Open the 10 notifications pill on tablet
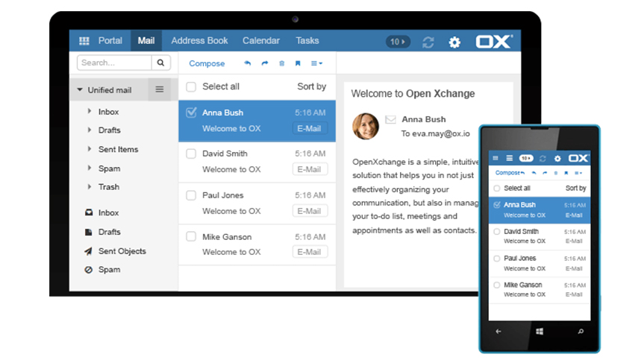 click(x=398, y=42)
